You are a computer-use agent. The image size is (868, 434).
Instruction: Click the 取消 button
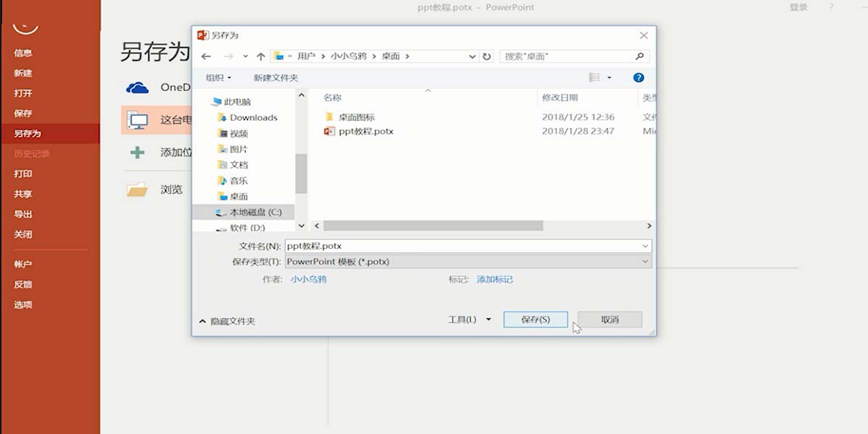click(x=610, y=319)
